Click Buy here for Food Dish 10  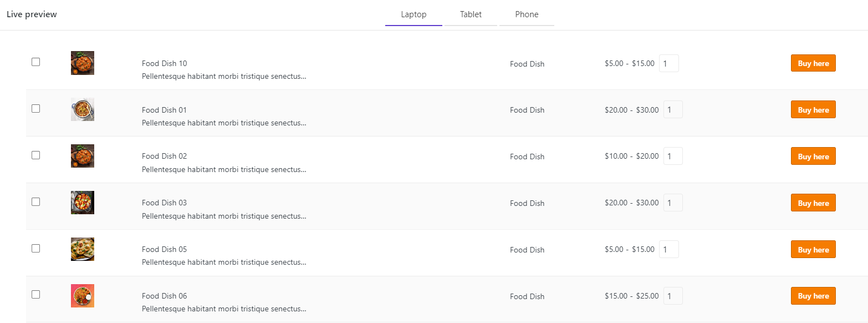coord(813,63)
